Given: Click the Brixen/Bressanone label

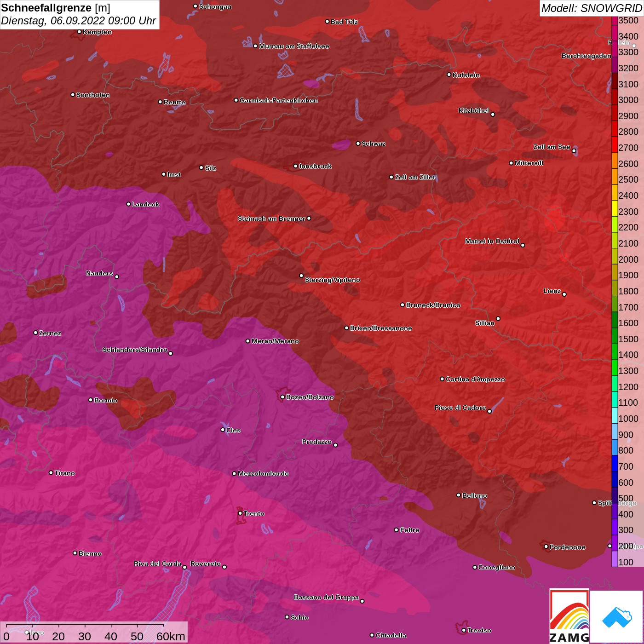Looking at the screenshot, I should point(381,328).
